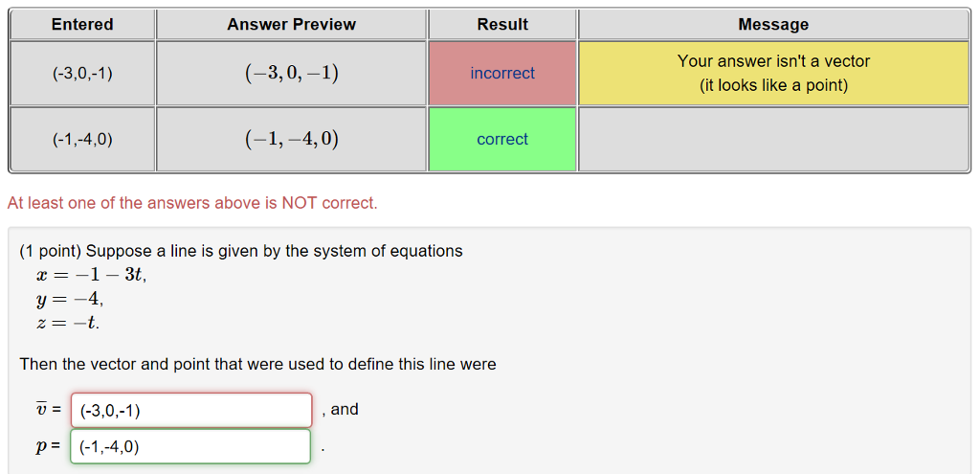The height and width of the screenshot is (474, 980).
Task: Click the empty message cell in second row
Action: tap(773, 139)
